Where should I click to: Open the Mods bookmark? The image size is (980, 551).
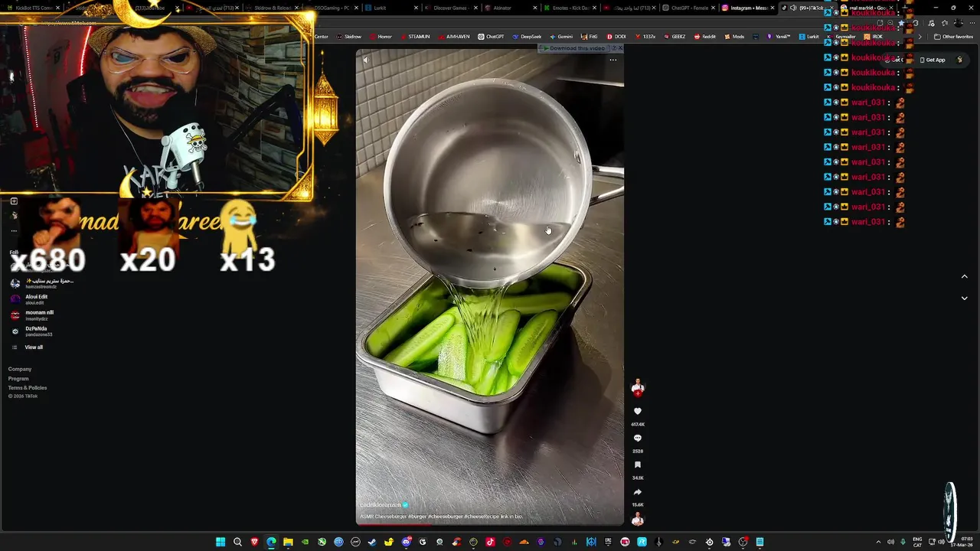click(x=733, y=37)
